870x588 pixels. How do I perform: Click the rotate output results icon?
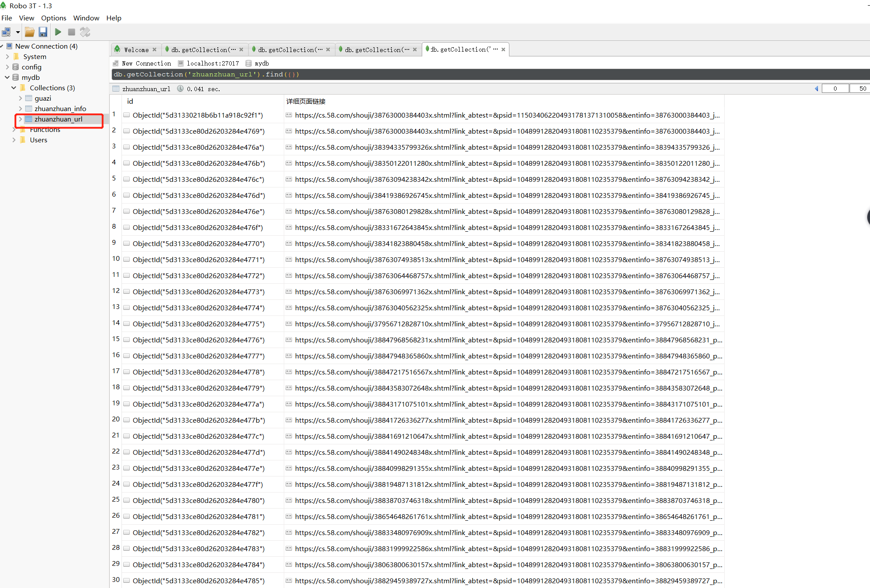tap(85, 32)
